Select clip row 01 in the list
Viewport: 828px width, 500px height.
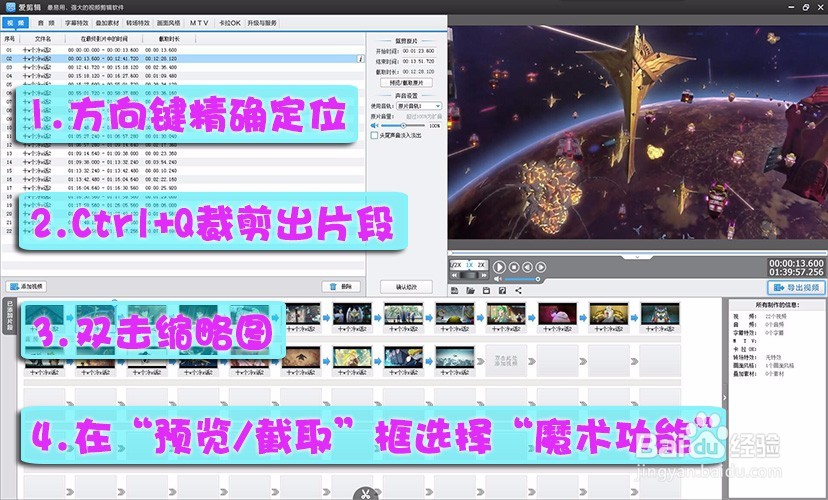click(x=183, y=50)
